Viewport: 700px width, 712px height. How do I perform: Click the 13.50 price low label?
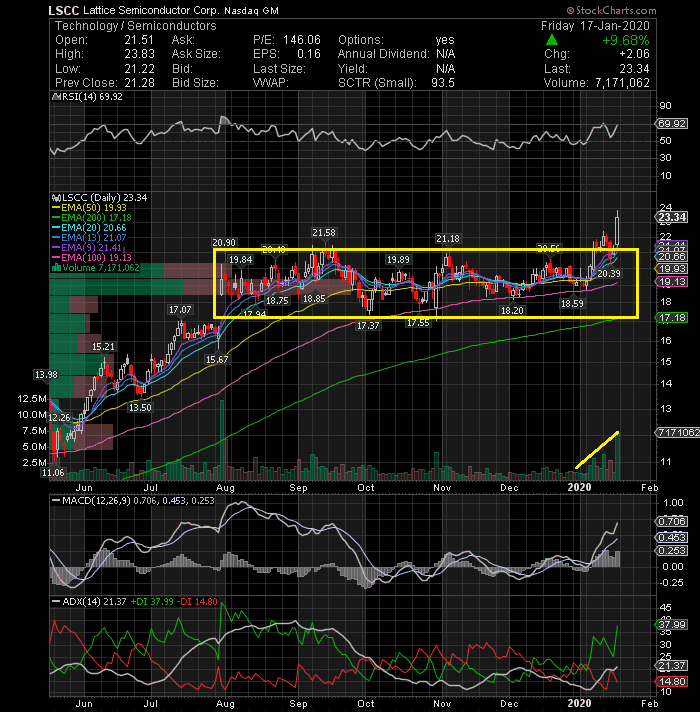pos(140,408)
